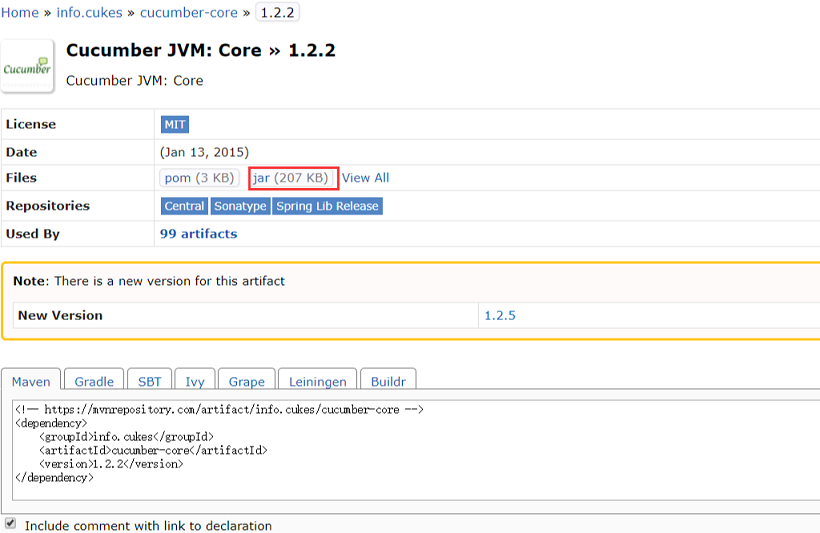The width and height of the screenshot is (820, 533).
Task: Open the Home breadcrumb link
Action: click(x=20, y=13)
